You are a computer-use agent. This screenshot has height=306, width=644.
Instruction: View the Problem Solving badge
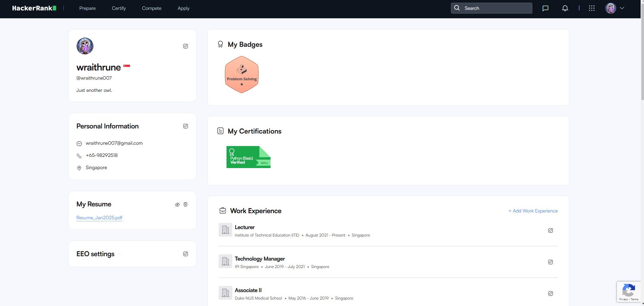coord(241,74)
